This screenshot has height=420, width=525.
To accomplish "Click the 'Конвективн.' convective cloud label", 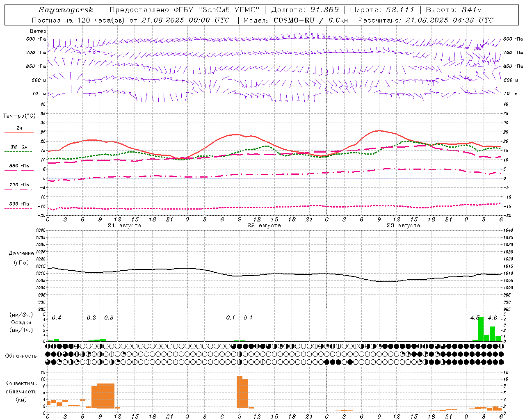I will coord(21,383).
